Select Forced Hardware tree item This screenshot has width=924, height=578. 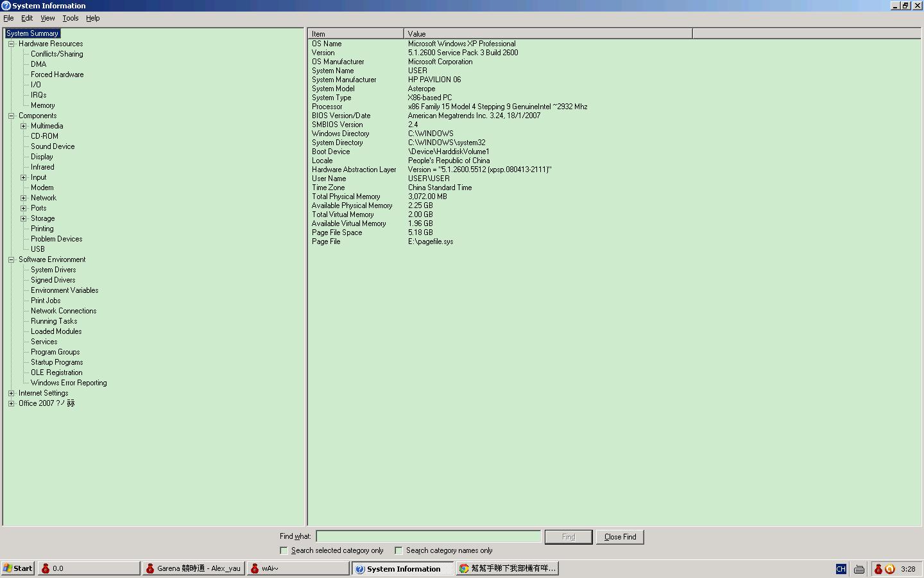(x=57, y=74)
